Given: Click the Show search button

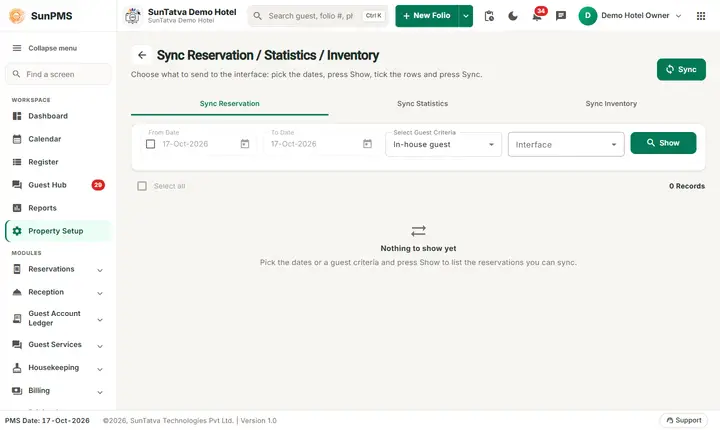Looking at the screenshot, I should click(x=663, y=143).
